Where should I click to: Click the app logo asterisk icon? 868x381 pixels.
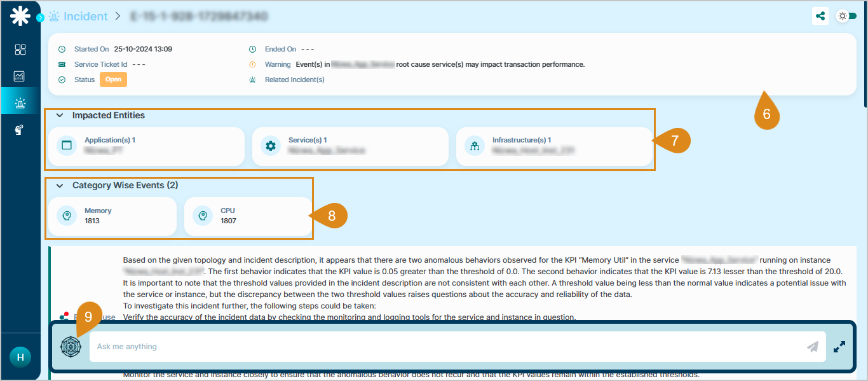coord(20,17)
